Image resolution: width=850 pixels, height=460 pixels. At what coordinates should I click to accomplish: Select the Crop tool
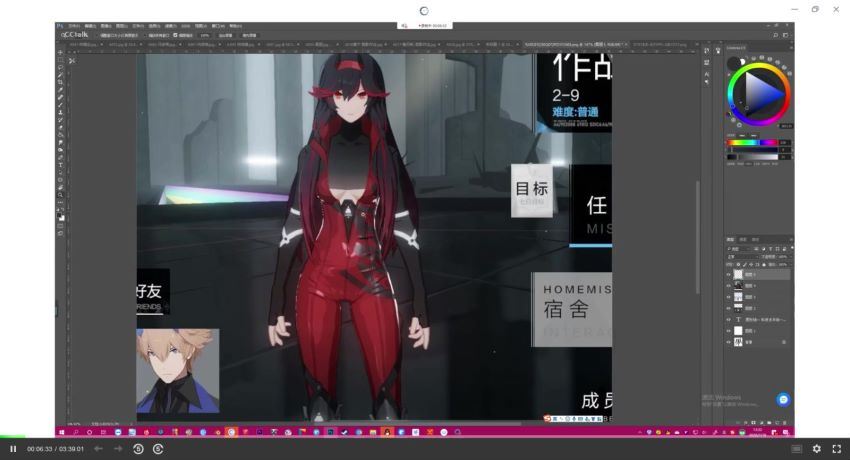(x=60, y=82)
